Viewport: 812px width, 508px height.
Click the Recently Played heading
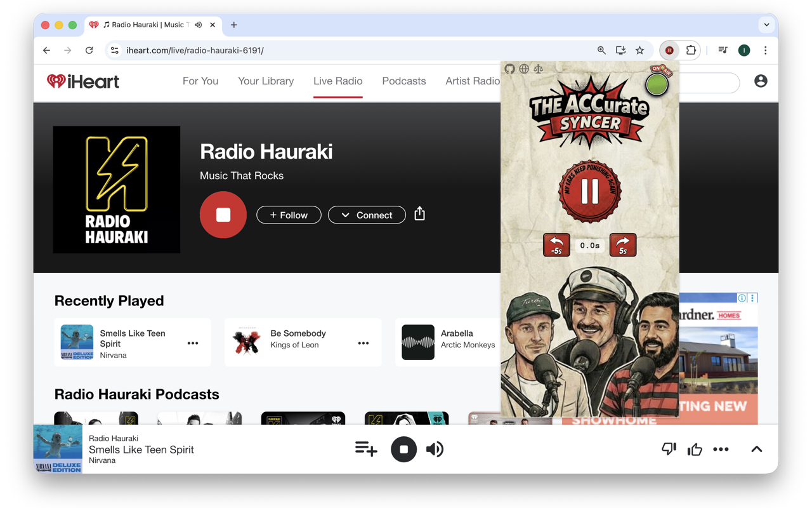click(109, 301)
